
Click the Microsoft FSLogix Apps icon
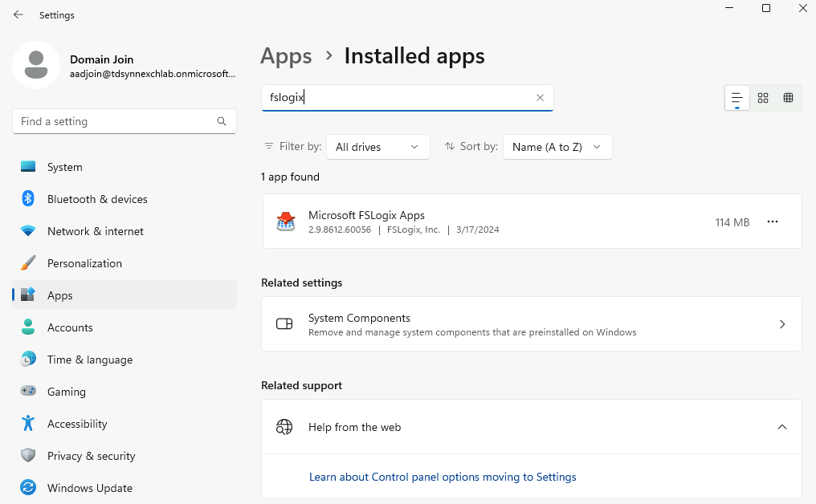point(286,222)
